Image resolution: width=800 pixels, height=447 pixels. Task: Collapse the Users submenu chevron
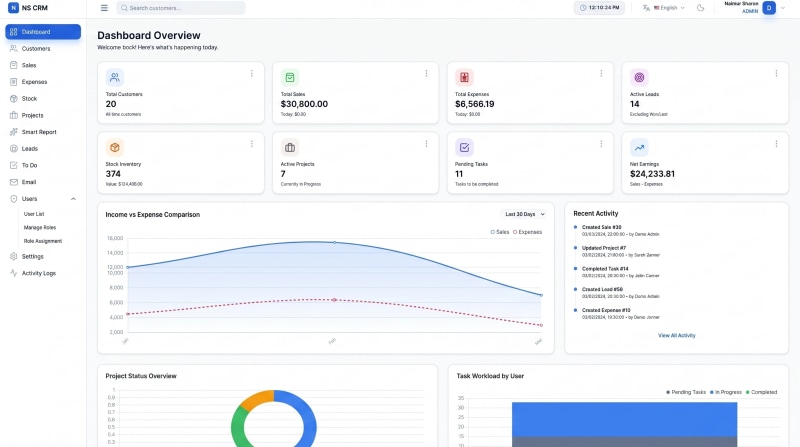click(x=73, y=198)
